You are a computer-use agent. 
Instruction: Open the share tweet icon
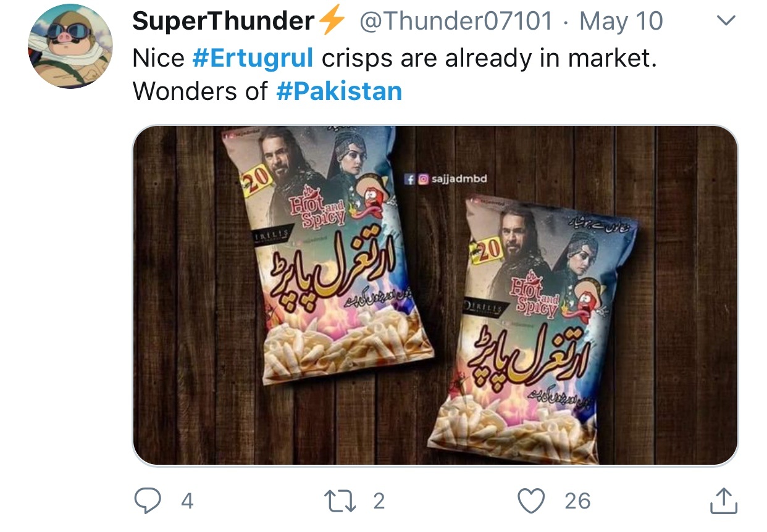click(724, 500)
